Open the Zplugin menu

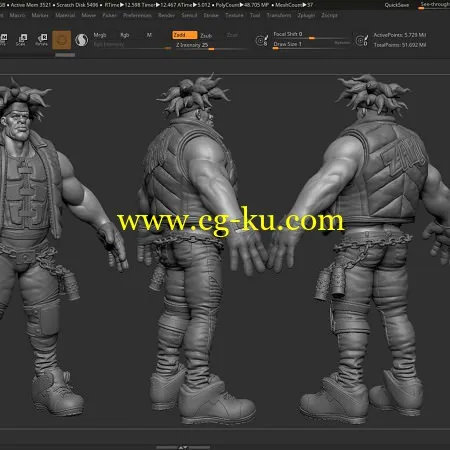pos(306,15)
